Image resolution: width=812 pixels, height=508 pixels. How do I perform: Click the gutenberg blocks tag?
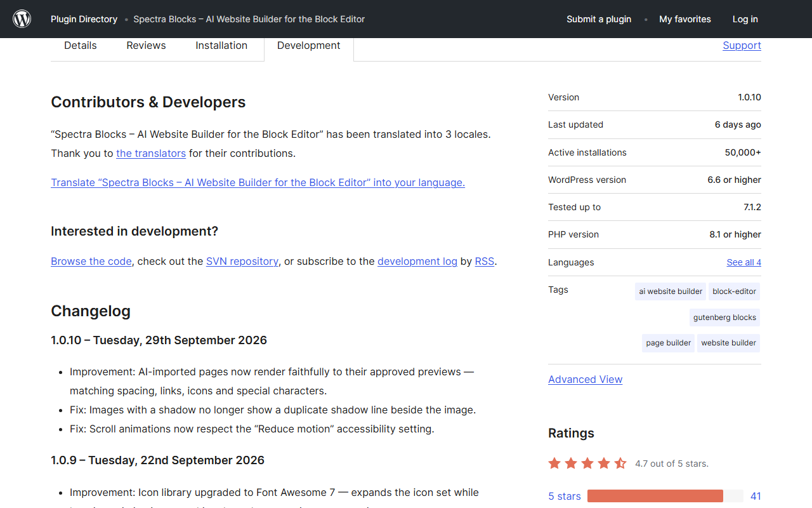(724, 317)
